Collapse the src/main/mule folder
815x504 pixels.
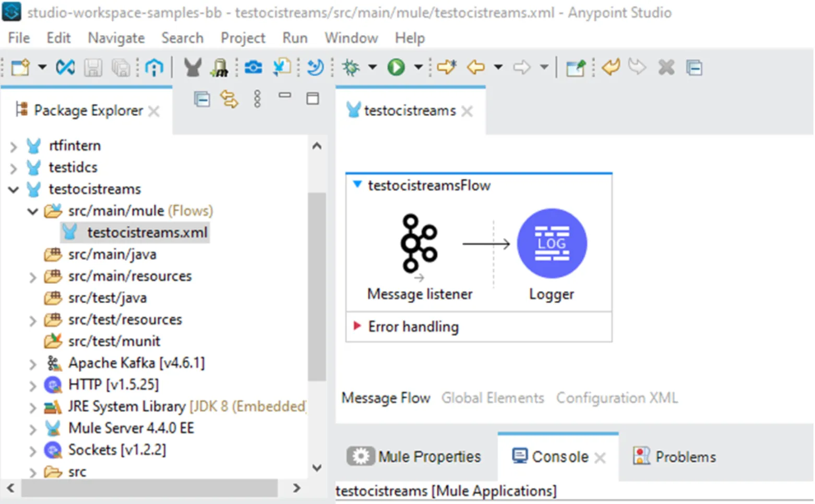[x=33, y=211]
